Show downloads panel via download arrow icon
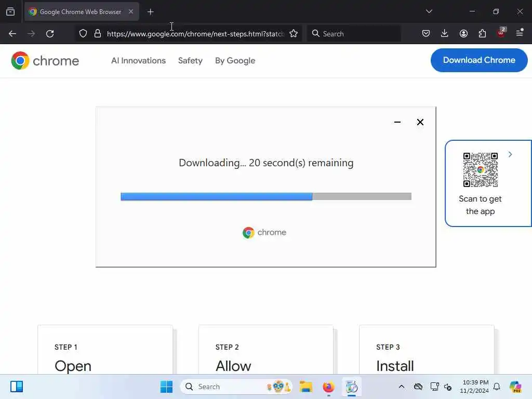The width and height of the screenshot is (532, 399). coord(445,33)
